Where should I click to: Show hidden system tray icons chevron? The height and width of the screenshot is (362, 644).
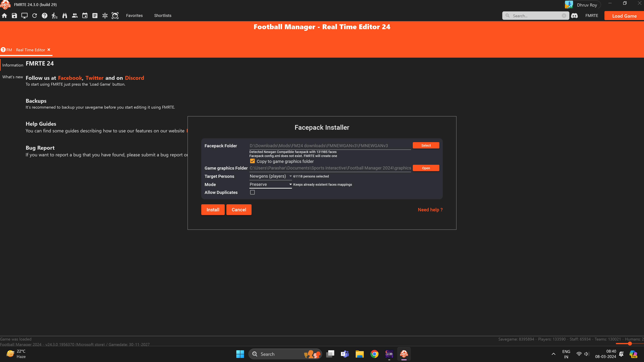pos(553,354)
